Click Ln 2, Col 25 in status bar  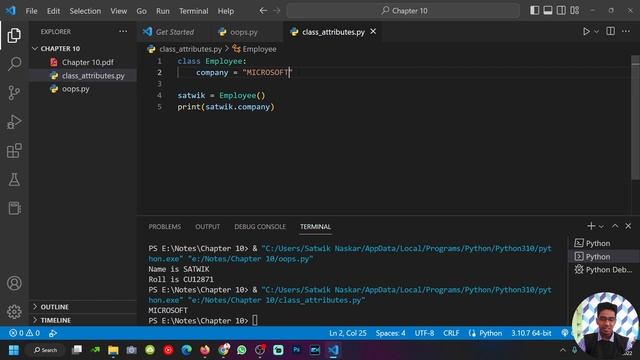click(348, 333)
